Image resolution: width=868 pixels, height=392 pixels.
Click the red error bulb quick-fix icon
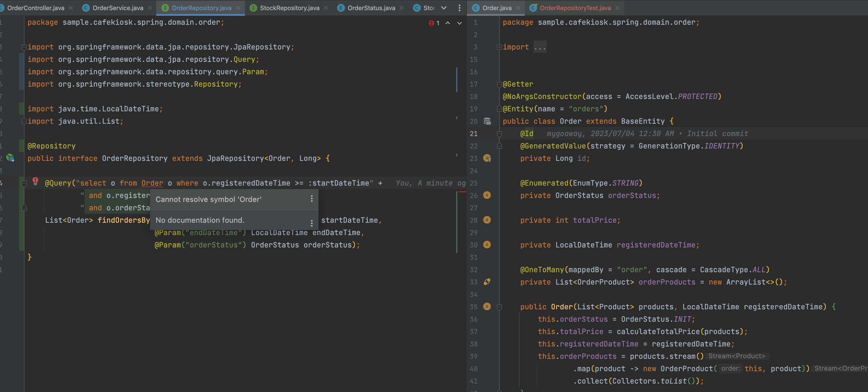35,181
